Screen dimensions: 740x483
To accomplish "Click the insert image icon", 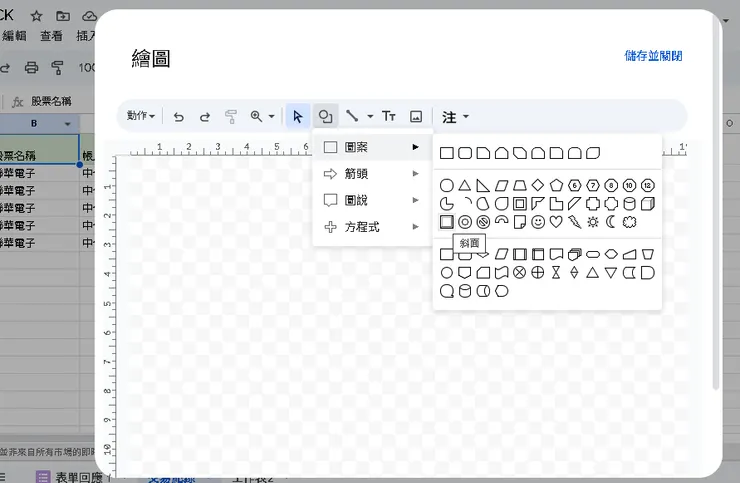I will (x=416, y=116).
